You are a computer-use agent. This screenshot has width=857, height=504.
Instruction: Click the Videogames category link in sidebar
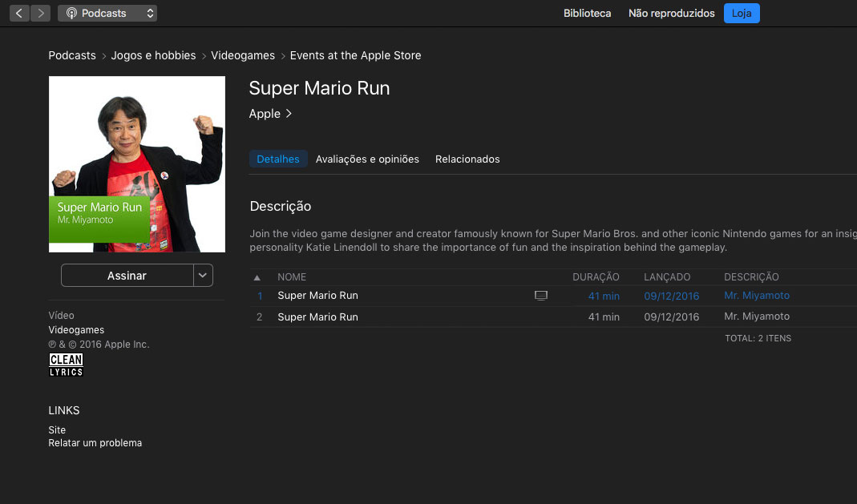click(76, 330)
